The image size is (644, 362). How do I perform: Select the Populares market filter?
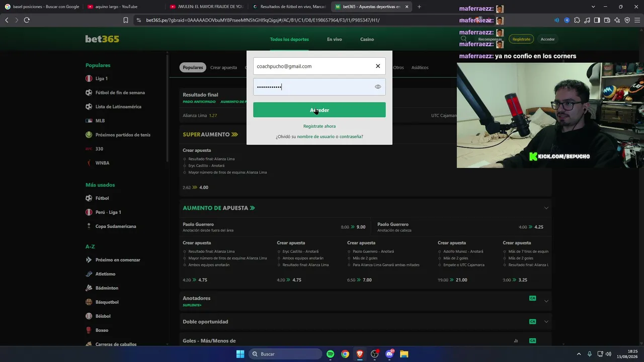[193, 67]
